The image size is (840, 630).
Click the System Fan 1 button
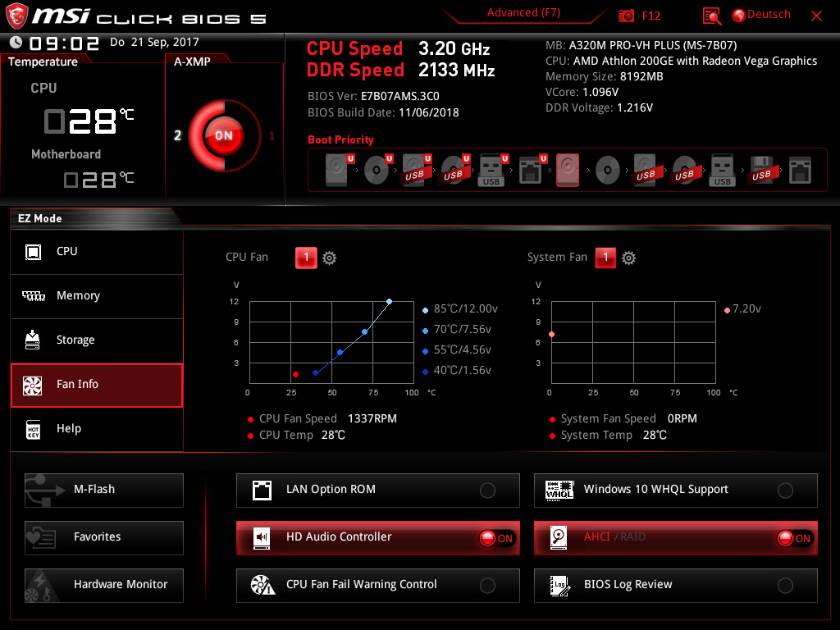[x=605, y=258]
